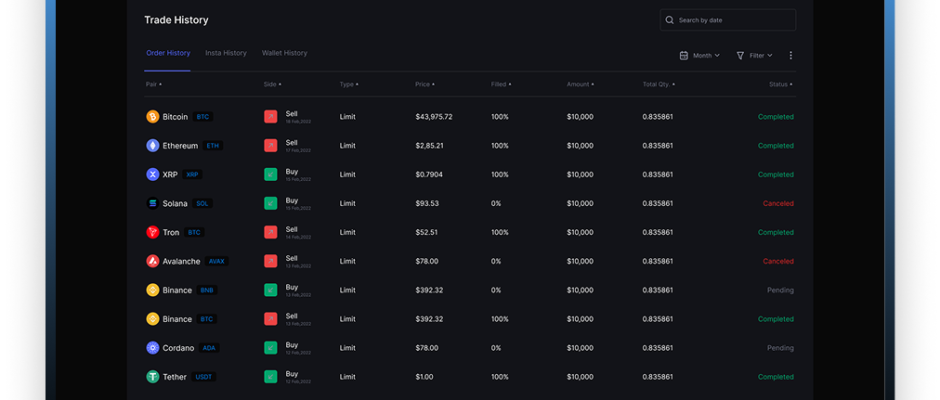Switch to the Wallet History tab
940x400 pixels.
point(285,53)
